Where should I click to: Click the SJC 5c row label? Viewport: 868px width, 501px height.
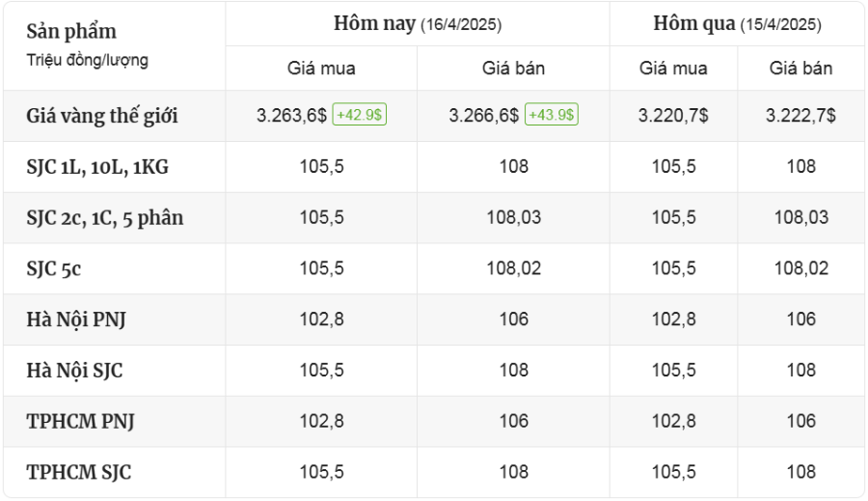[x=54, y=268]
